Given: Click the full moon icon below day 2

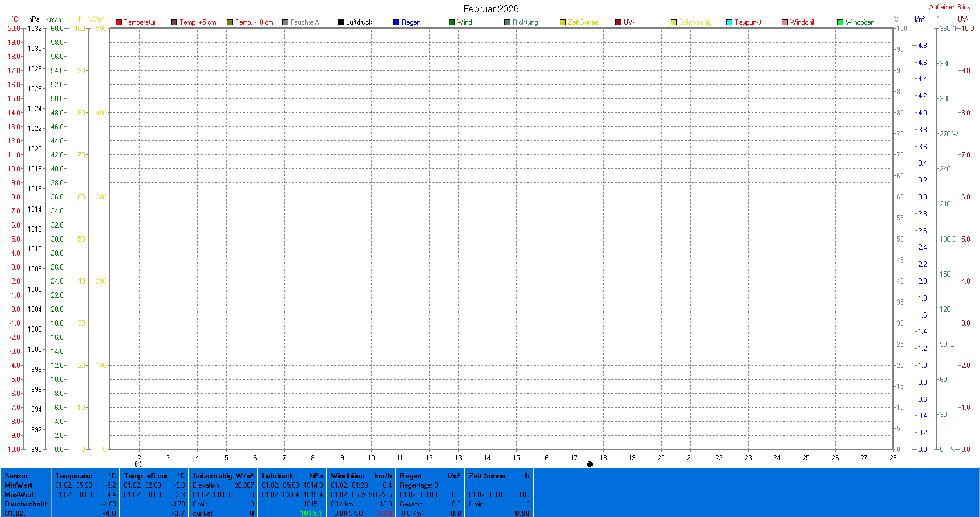Looking at the screenshot, I should [138, 464].
